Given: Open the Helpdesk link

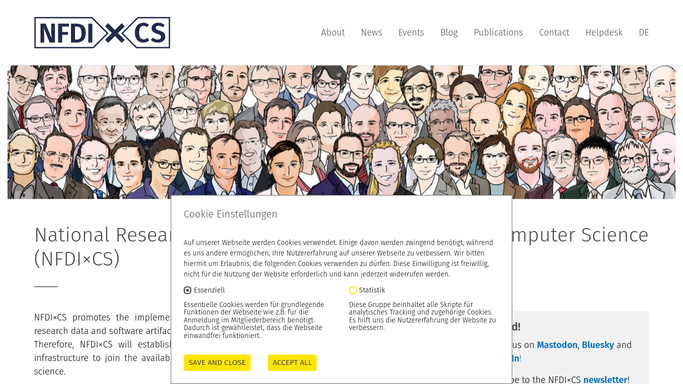Looking at the screenshot, I should 604,33.
